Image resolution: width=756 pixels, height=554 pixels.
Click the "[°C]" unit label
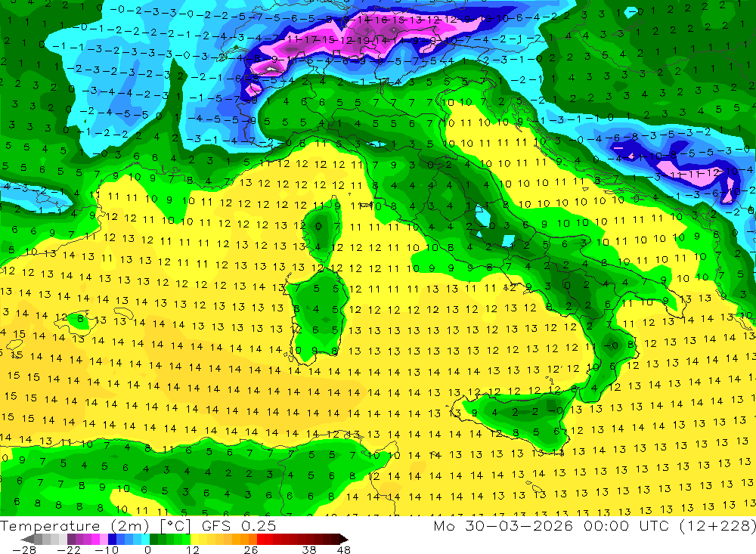175,526
